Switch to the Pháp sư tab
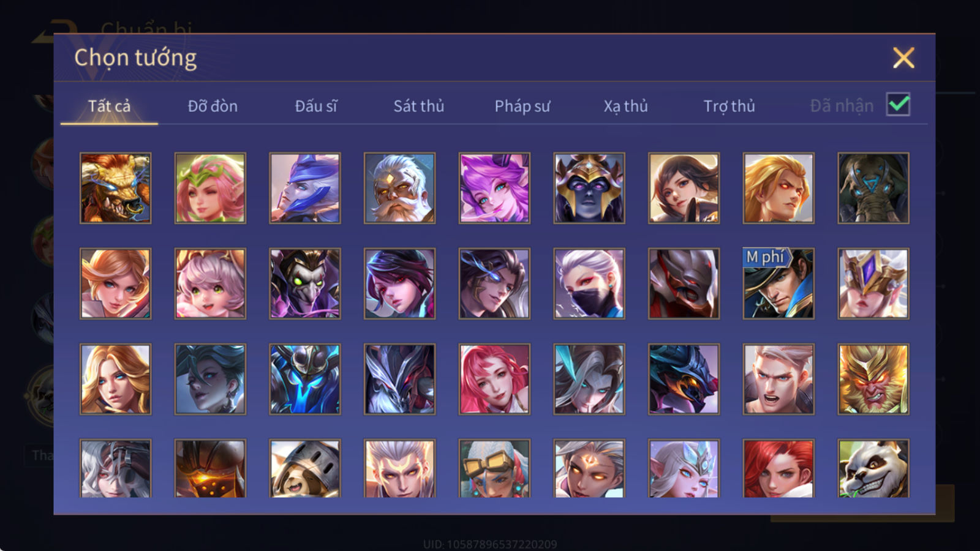The height and width of the screenshot is (551, 980). click(522, 106)
